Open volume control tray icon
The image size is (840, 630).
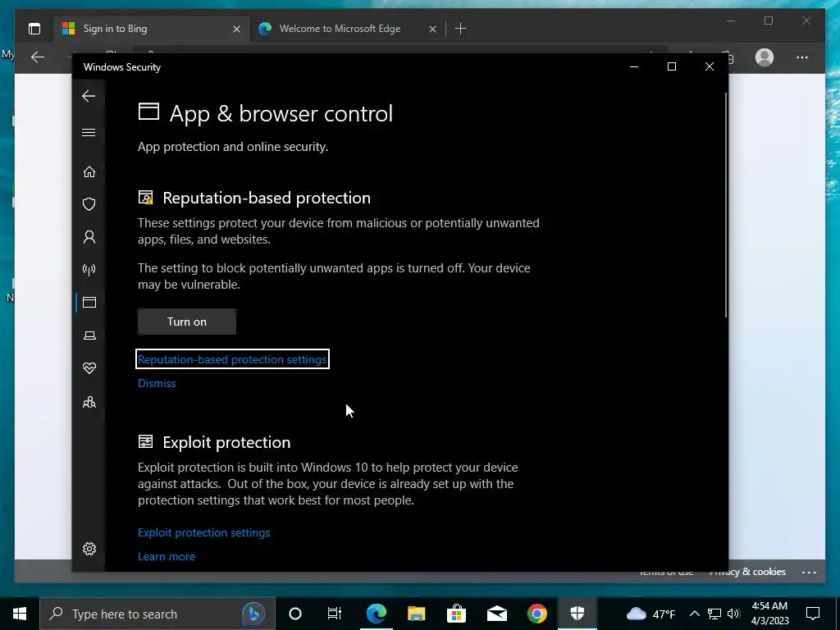[x=733, y=614]
